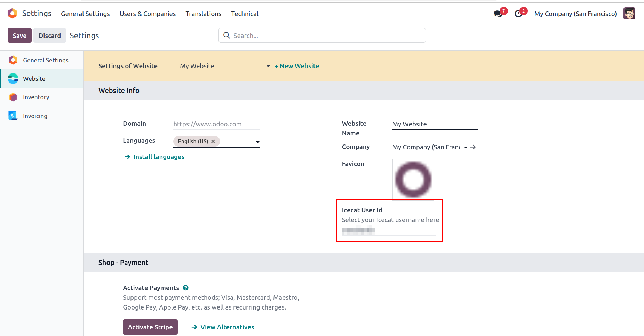Open the Users & Companies menu
644x336 pixels.
click(148, 14)
